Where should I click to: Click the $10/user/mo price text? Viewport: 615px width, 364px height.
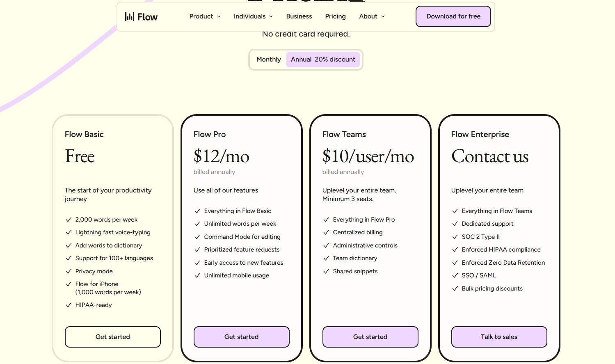368,156
